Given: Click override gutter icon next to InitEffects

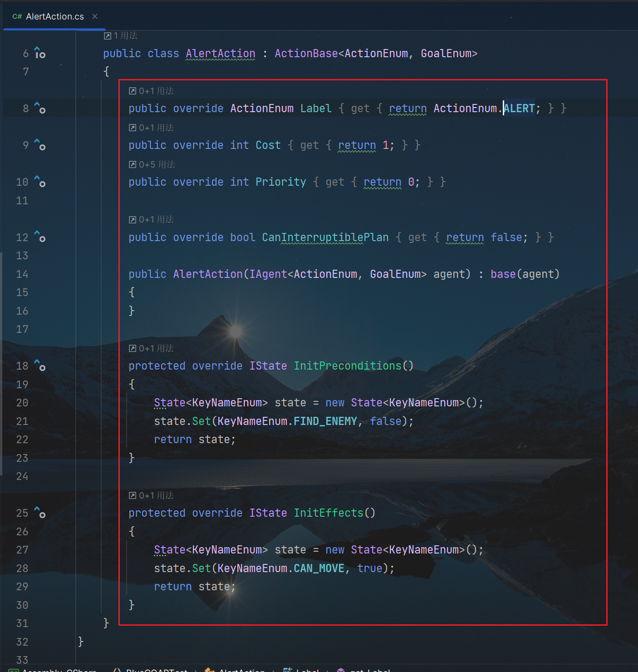Looking at the screenshot, I should pos(40,513).
